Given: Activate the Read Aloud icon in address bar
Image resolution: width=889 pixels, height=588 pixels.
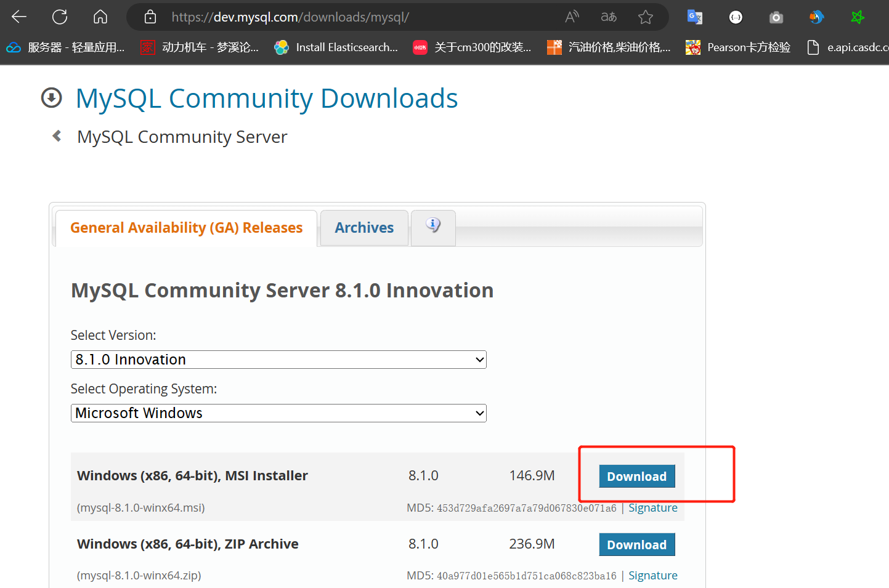Looking at the screenshot, I should click(572, 17).
